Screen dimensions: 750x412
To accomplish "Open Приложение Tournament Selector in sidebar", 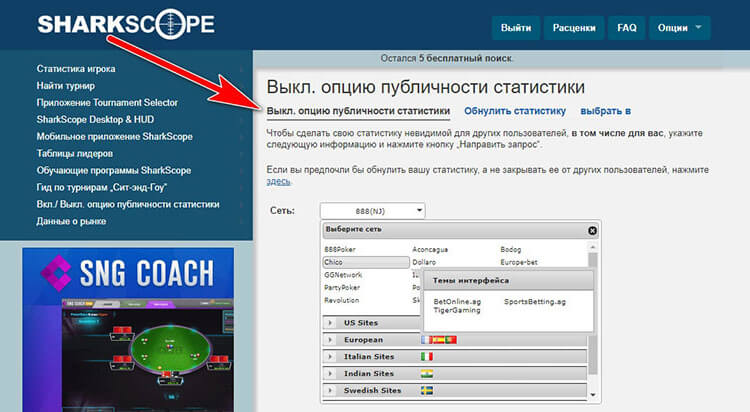I will click(107, 102).
